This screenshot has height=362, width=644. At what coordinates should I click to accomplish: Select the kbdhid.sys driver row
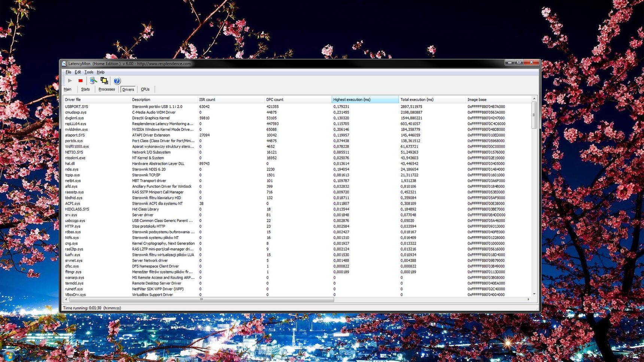coord(297,198)
